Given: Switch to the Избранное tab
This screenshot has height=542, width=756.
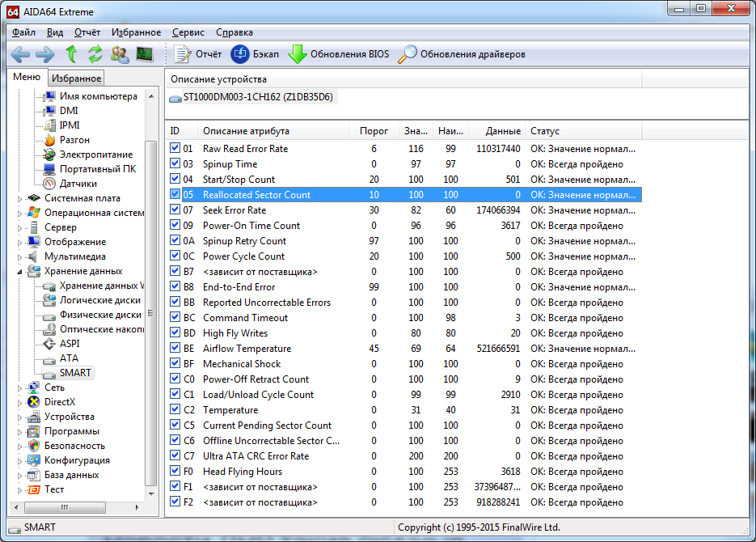Looking at the screenshot, I should (76, 78).
